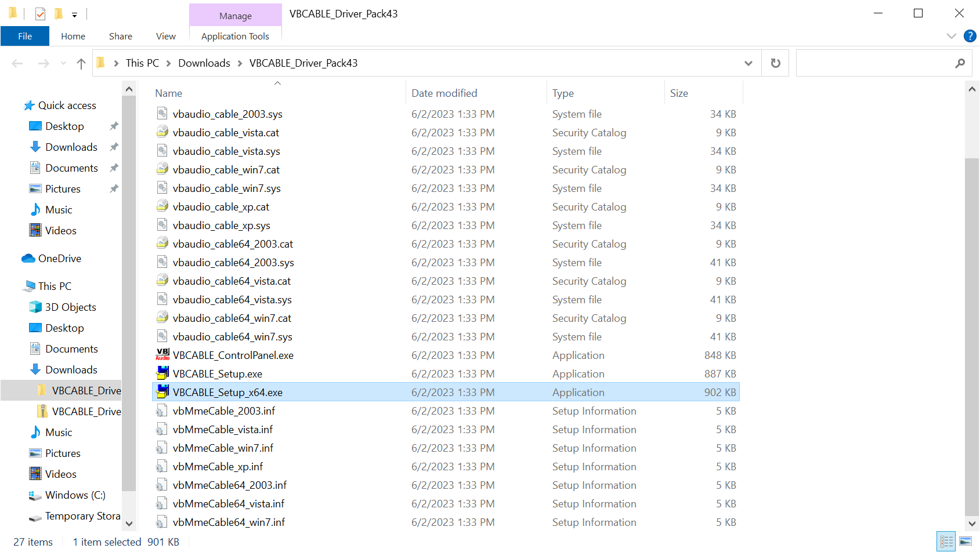Navigate forward in folder history
980x552 pixels.
tap(44, 63)
